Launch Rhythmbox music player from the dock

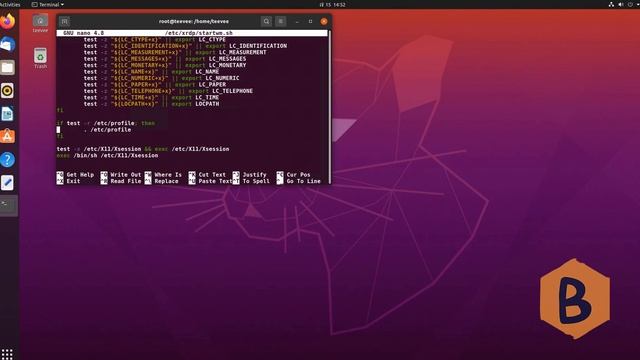tap(7, 91)
